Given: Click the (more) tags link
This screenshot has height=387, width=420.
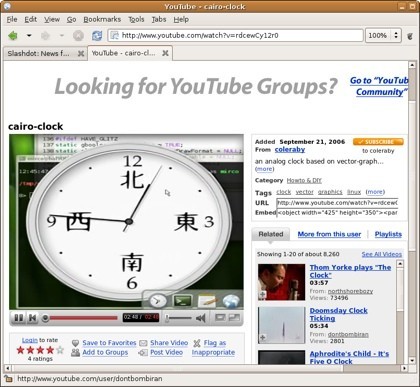Looking at the screenshot, I should (x=375, y=192).
